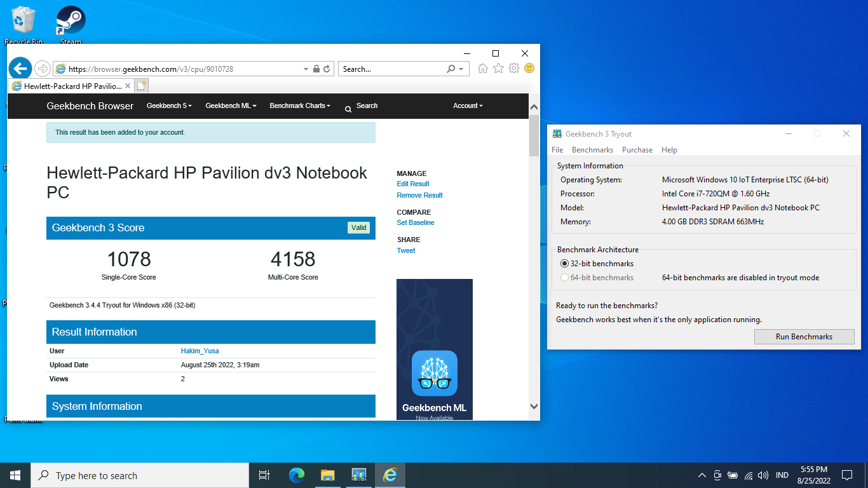Refresh the page with reload icon
The image size is (868, 488).
[x=327, y=69]
